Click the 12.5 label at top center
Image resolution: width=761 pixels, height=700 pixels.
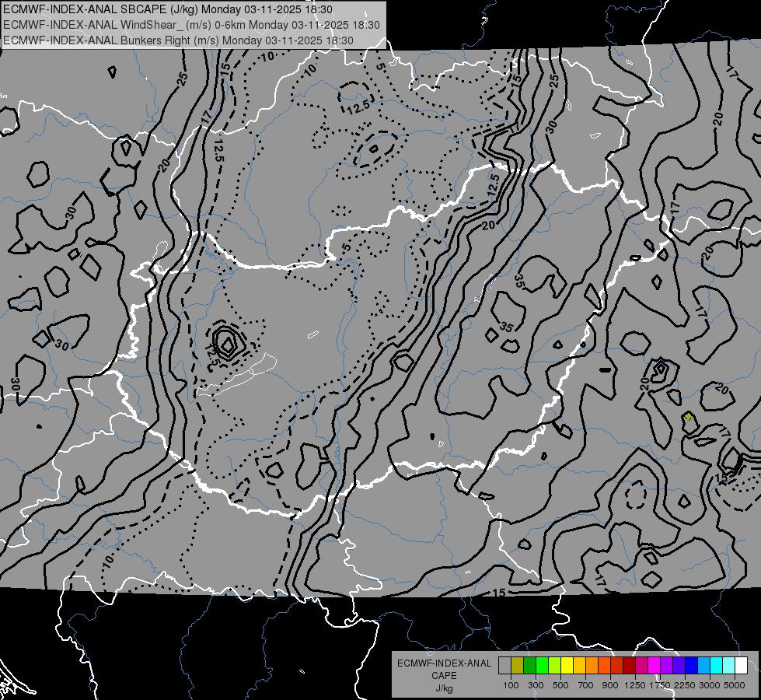(358, 107)
